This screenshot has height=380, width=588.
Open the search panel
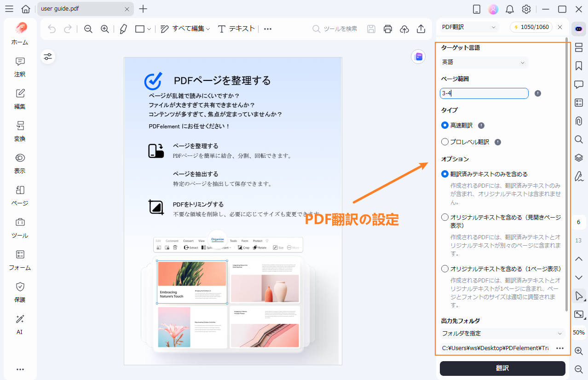tap(578, 139)
